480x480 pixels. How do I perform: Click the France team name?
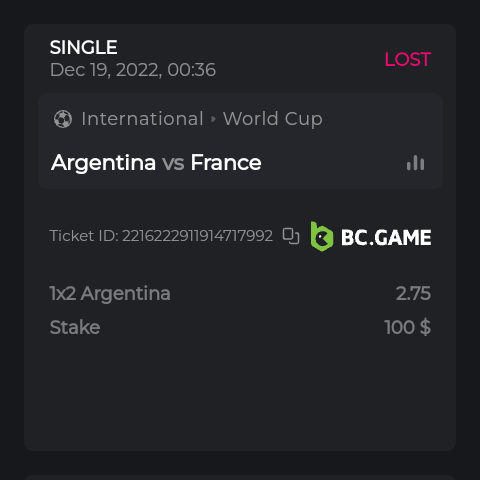click(226, 162)
